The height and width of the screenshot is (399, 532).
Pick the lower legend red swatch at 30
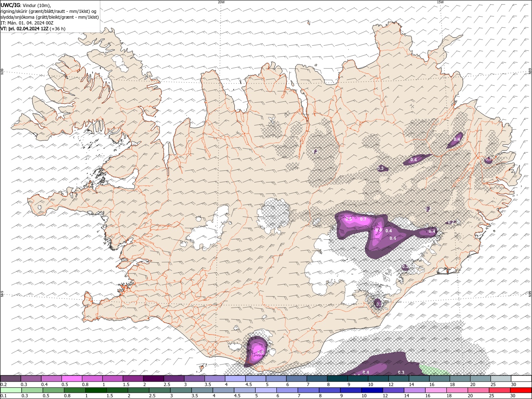[x=520, y=390]
